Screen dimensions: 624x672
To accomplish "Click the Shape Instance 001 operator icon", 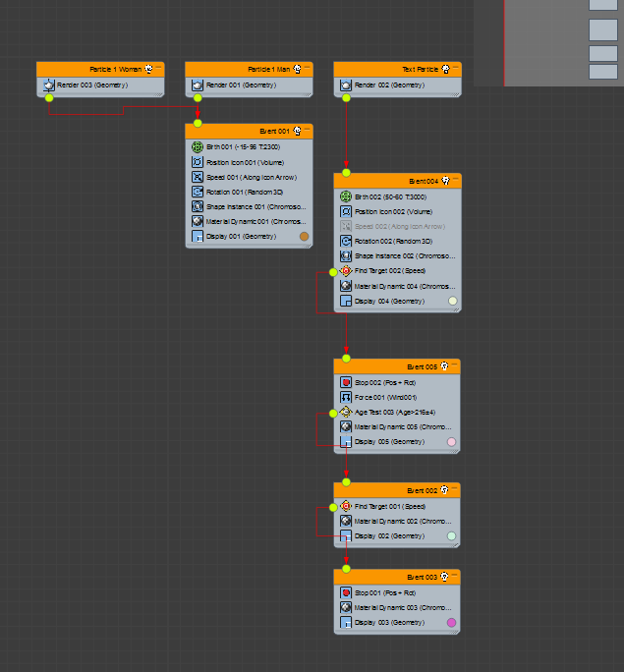I will 198,206.
